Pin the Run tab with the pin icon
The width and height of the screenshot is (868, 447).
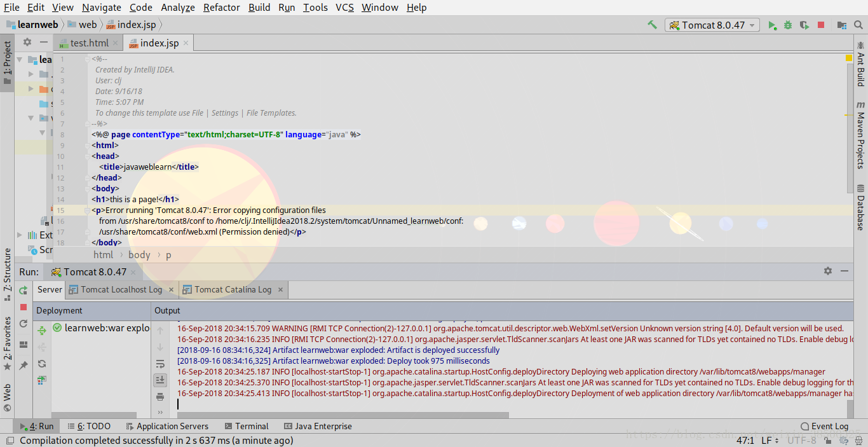[24, 366]
